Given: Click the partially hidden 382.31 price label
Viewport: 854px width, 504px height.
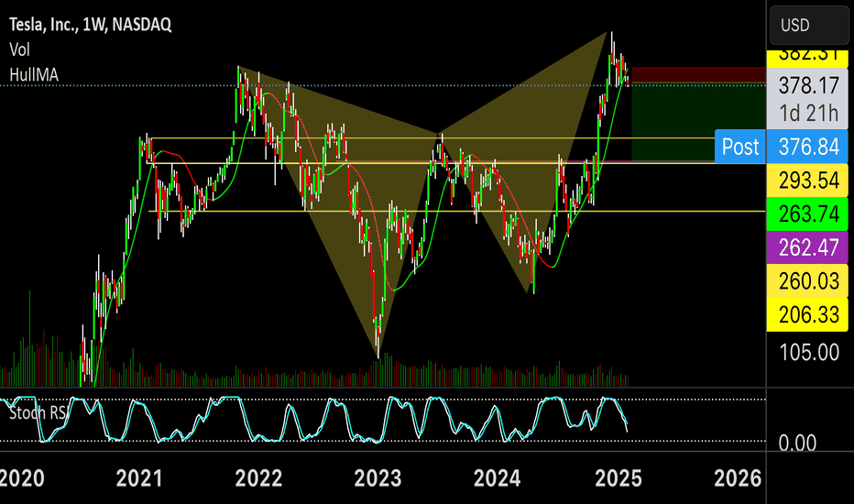Looking at the screenshot, I should 807,59.
